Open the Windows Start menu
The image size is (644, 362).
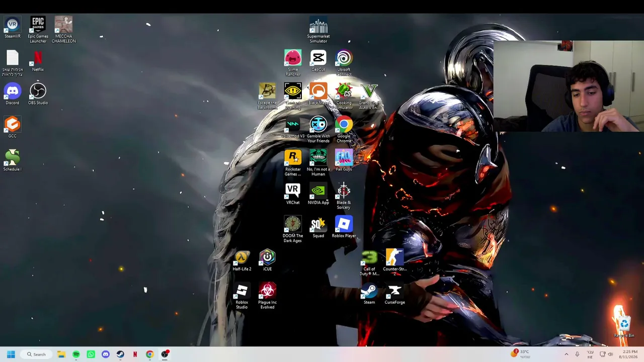click(x=11, y=354)
